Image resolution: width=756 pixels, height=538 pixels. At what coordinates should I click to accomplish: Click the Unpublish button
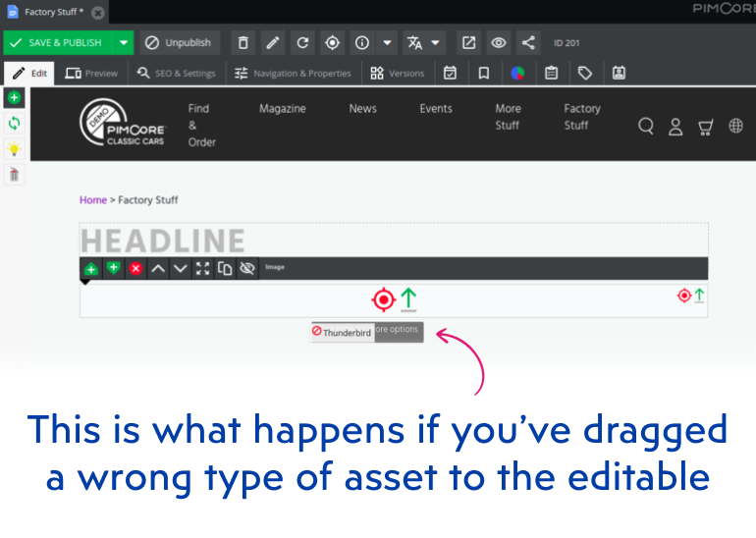pos(180,43)
